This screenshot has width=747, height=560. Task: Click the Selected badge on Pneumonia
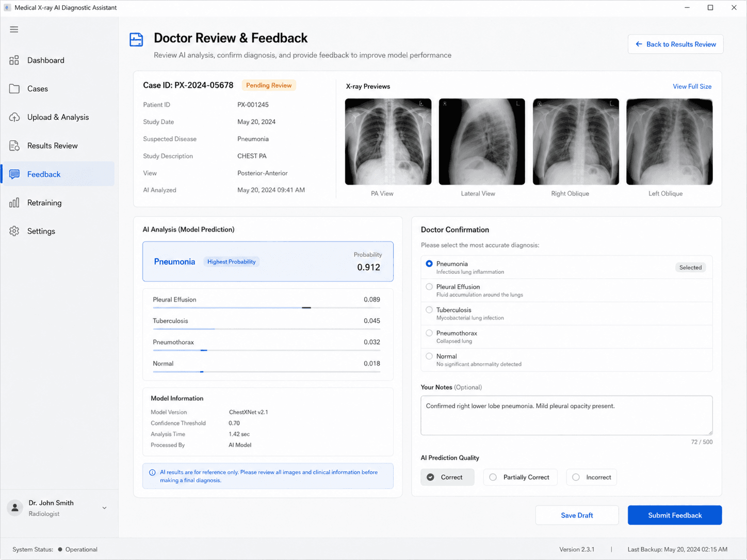click(690, 268)
